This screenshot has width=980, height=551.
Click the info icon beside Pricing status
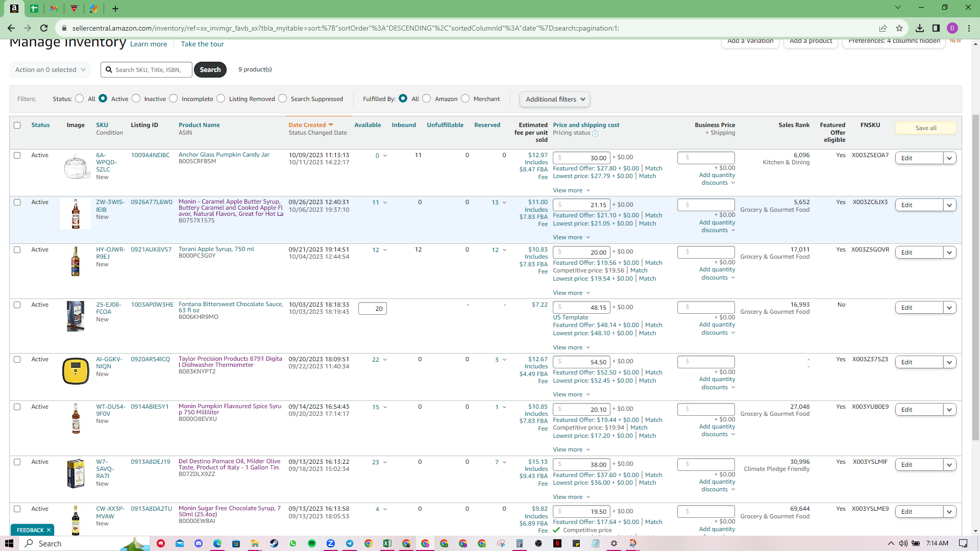click(x=595, y=134)
